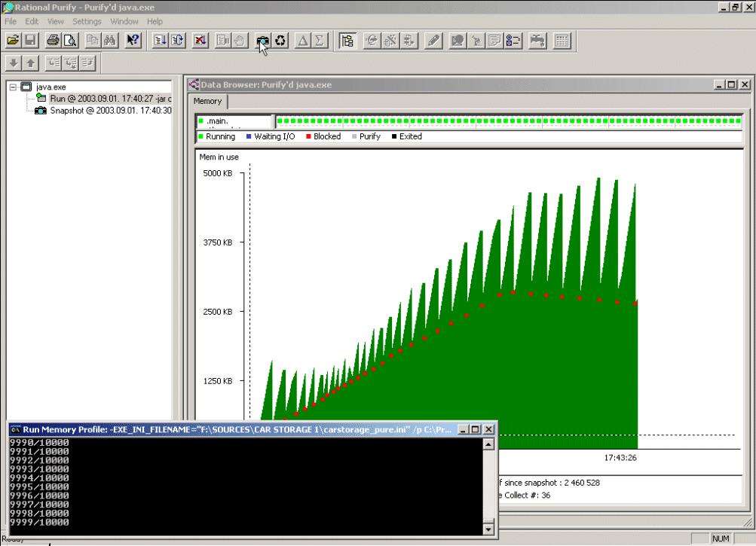Image resolution: width=756 pixels, height=546 pixels.
Task: Click the grid table icon in toolbar
Action: click(x=562, y=41)
